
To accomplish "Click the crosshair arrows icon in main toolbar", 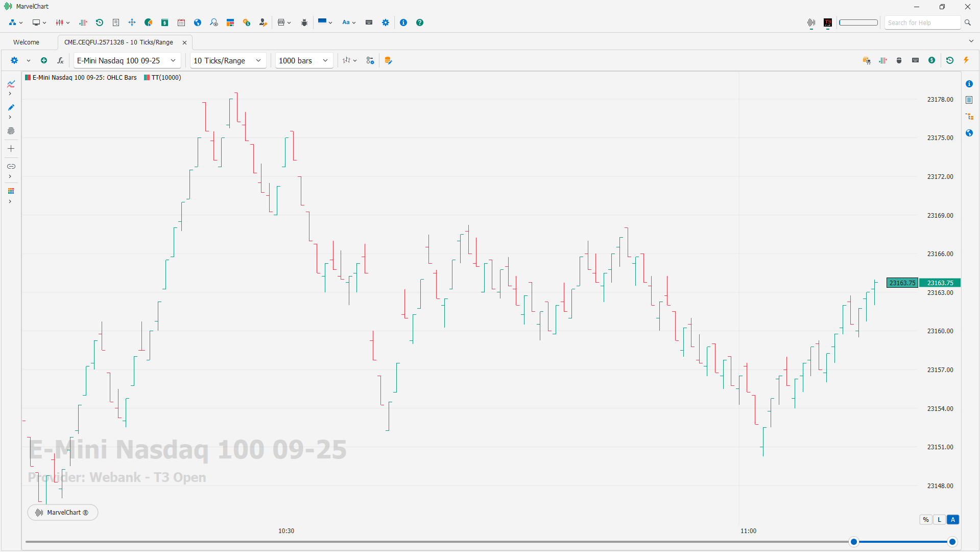I will (x=132, y=22).
